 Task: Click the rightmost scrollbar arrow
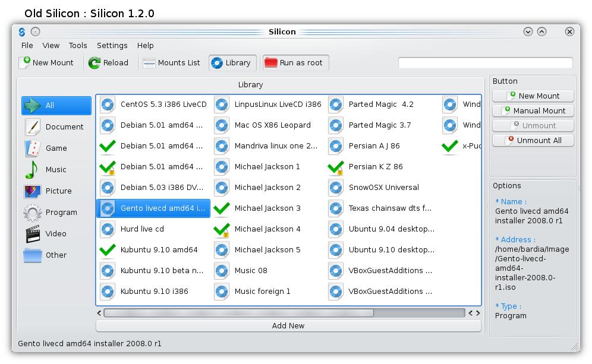tap(478, 313)
